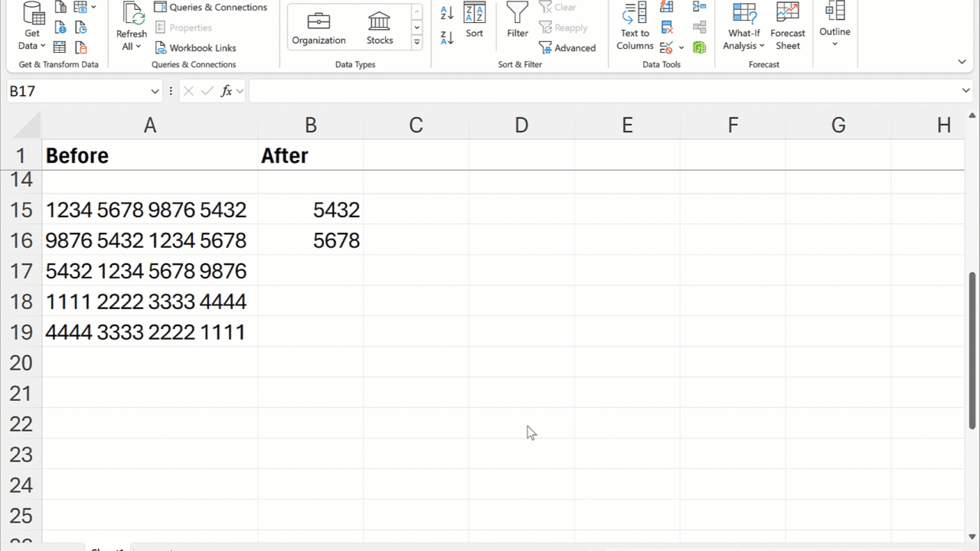Expand the Name Box dropdown
The height and width of the screenshot is (551, 980).
pyautogui.click(x=155, y=92)
